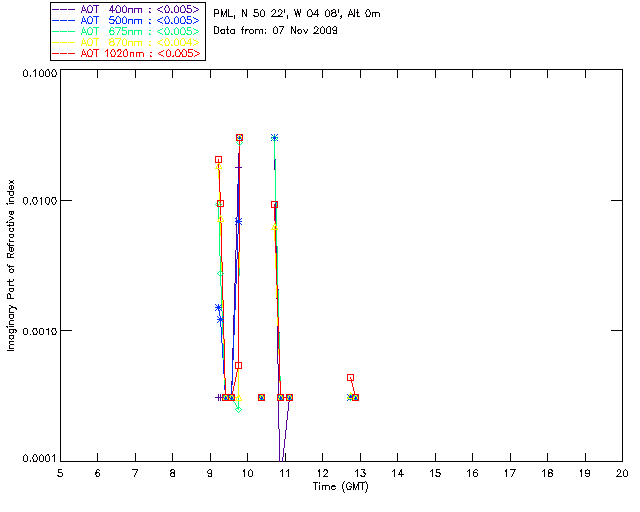Click the PML station location text

coord(297,14)
